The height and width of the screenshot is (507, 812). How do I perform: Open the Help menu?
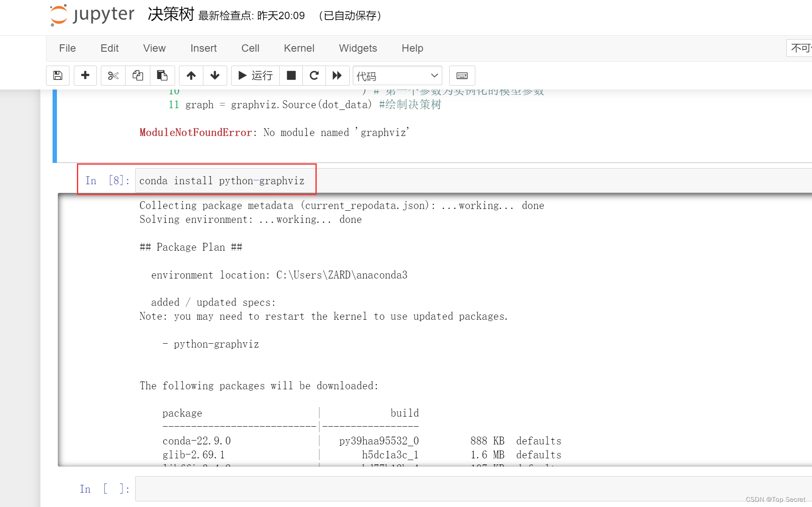(412, 48)
